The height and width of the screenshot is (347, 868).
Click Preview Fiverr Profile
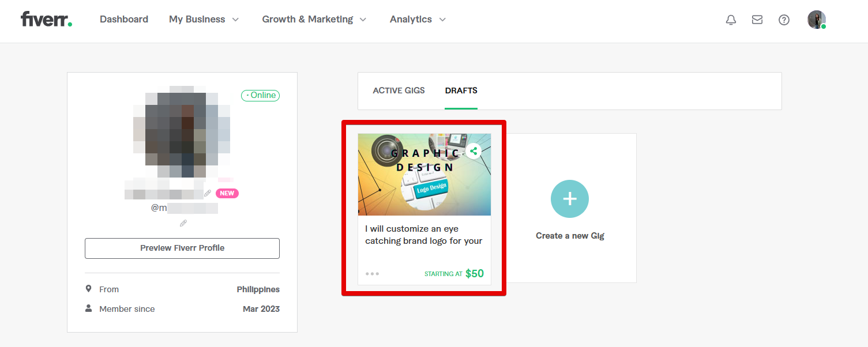coord(182,248)
